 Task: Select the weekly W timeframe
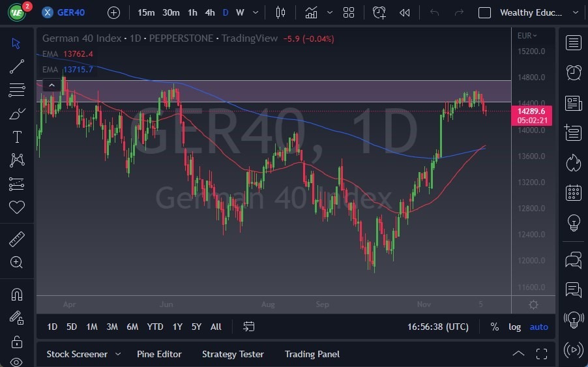coord(240,12)
